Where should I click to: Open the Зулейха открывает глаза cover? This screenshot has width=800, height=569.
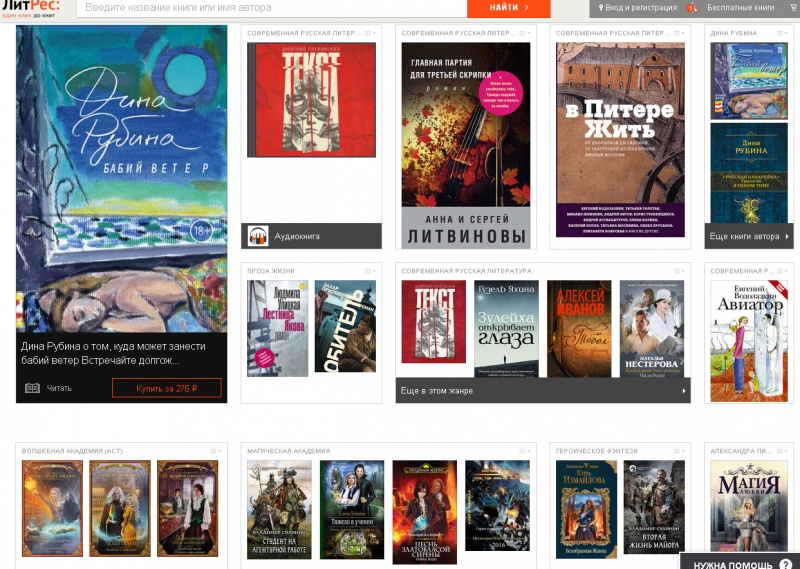pos(506,329)
